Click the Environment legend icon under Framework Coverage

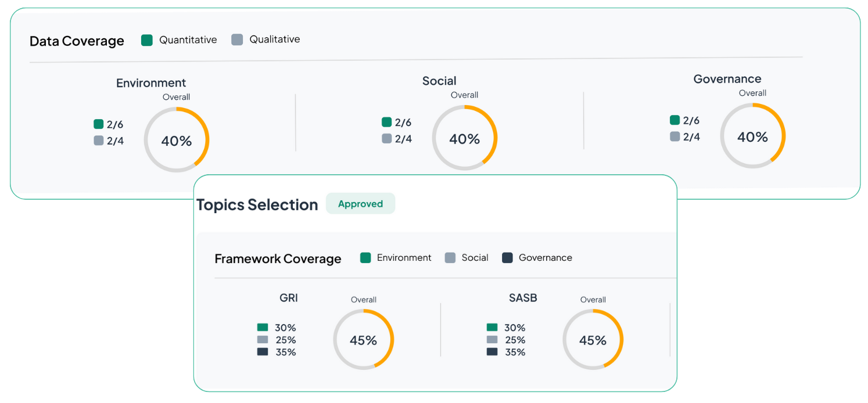point(365,257)
